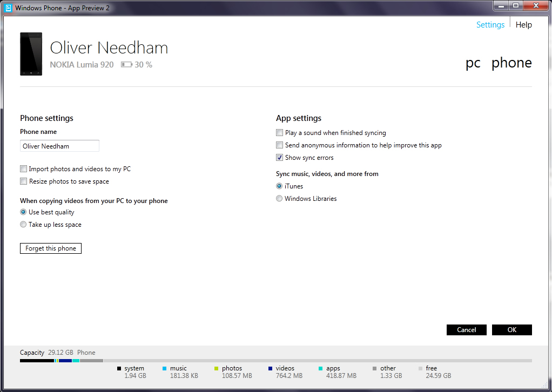Choose Windows Libraries as sync source
Screen dimensions: 552x392
click(279, 199)
